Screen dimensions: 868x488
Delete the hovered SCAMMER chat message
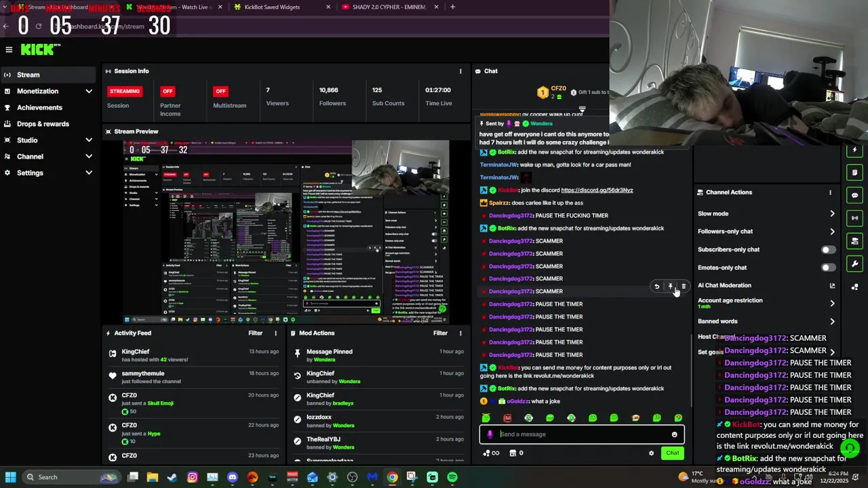(x=684, y=287)
